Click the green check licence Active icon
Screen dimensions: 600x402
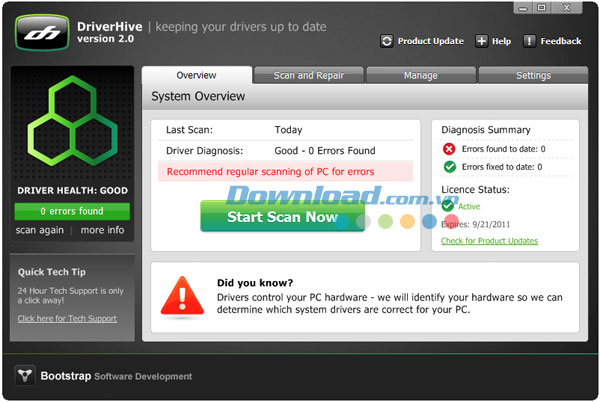447,206
